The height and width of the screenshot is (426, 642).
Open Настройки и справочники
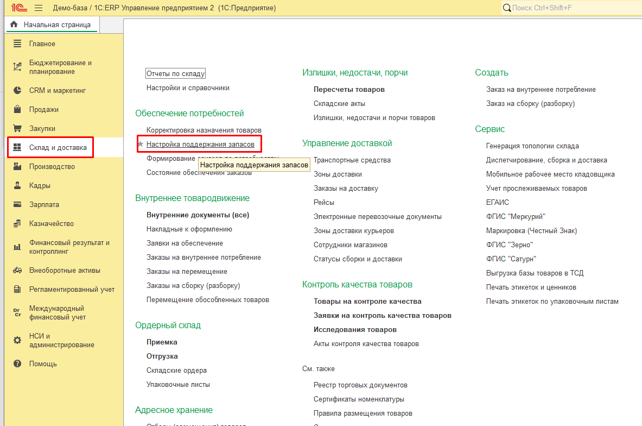click(x=188, y=88)
